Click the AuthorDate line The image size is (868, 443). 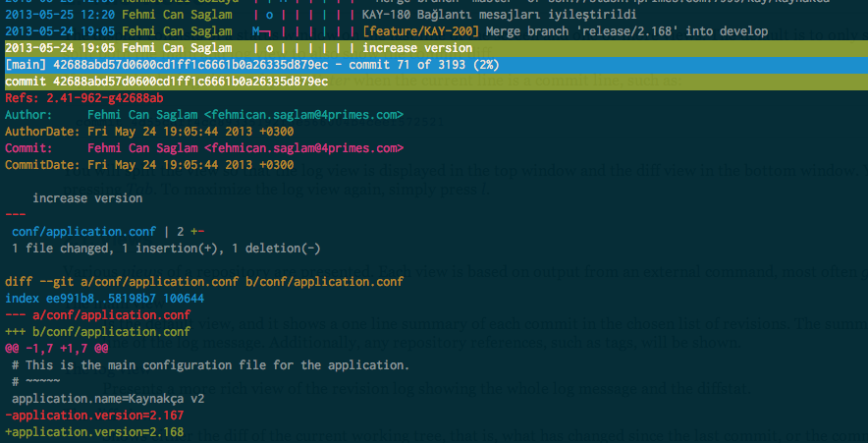[x=149, y=132]
